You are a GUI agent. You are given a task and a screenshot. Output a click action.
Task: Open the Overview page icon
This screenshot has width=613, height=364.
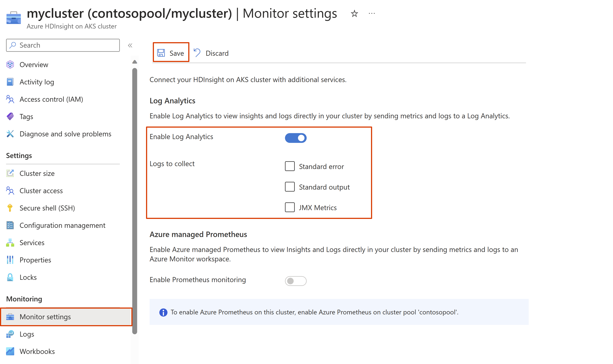click(10, 65)
